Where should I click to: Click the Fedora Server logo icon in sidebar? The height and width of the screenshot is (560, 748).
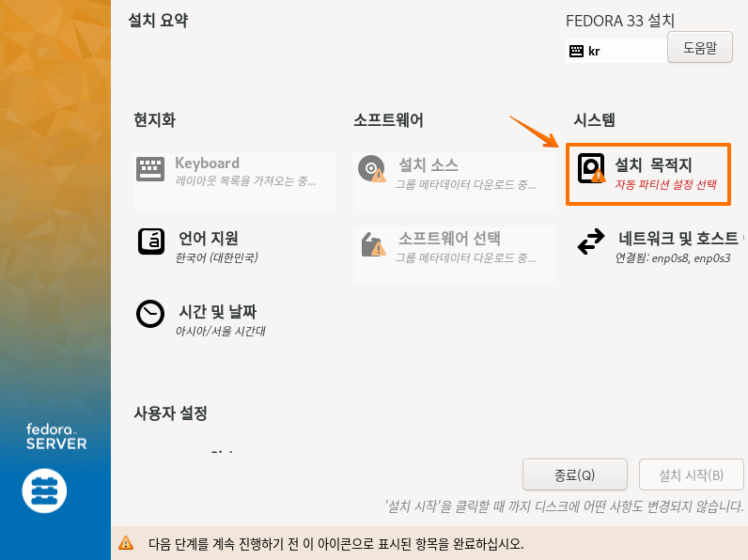pos(44,490)
